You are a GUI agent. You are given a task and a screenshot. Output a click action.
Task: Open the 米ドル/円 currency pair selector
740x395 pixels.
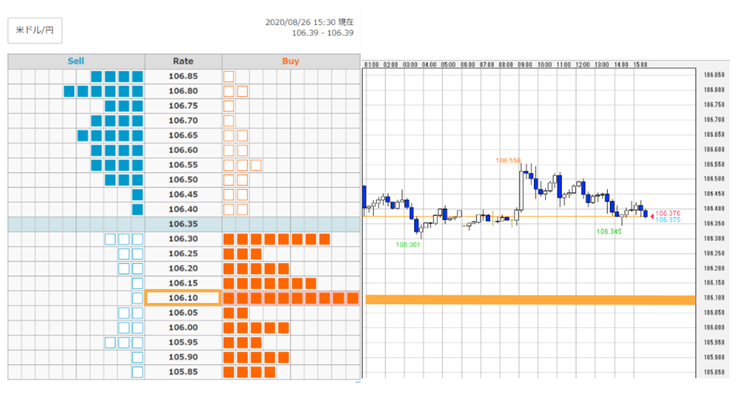[x=34, y=30]
